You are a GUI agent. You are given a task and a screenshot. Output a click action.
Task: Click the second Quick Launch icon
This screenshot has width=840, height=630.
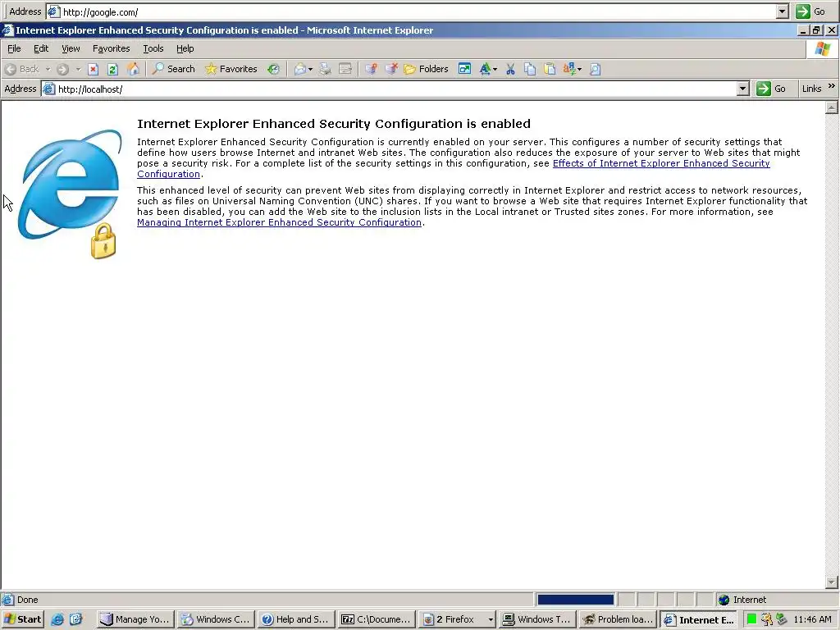pyautogui.click(x=76, y=619)
